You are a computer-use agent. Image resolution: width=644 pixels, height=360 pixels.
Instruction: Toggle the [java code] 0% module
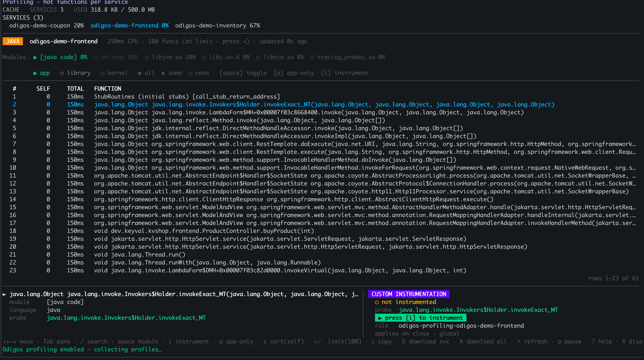[x=60, y=57]
